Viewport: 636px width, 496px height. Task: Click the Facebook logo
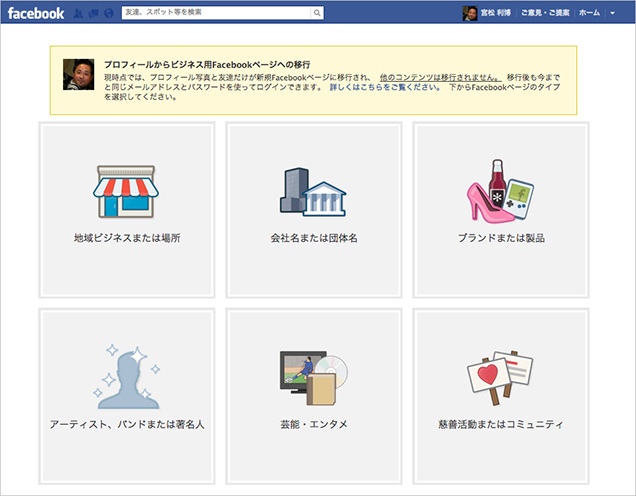(36, 13)
